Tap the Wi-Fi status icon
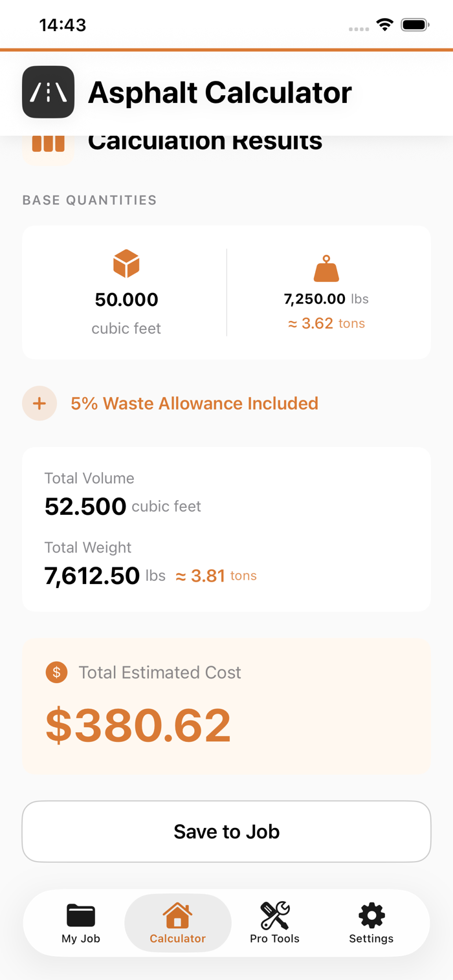 [385, 25]
